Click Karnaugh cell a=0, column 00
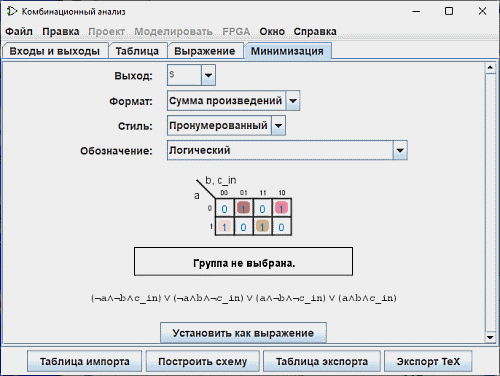 point(224,209)
